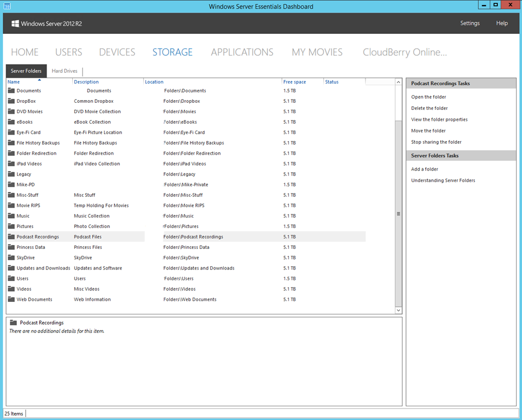522x420 pixels.
Task: Select the 'Folders\Princess Data' location cell
Action: point(187,247)
